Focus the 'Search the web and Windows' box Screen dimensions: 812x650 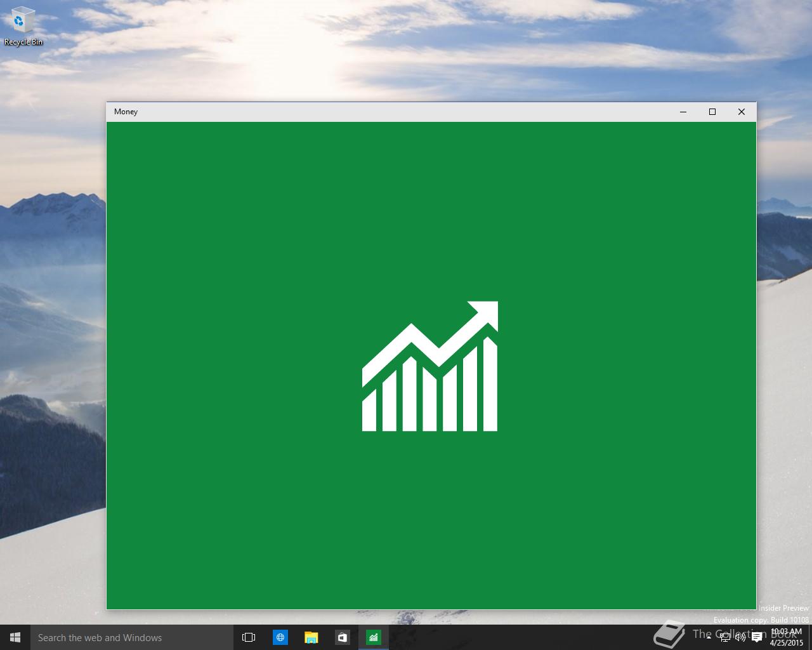click(x=132, y=637)
